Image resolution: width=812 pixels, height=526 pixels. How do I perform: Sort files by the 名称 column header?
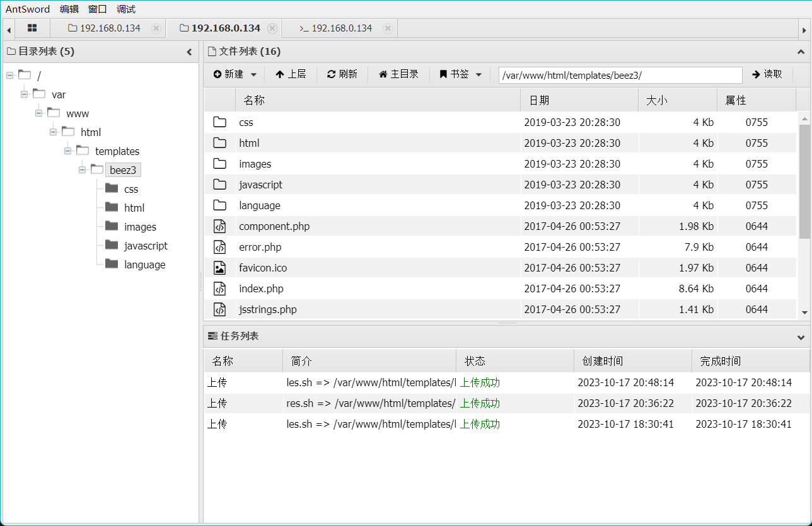tap(378, 100)
